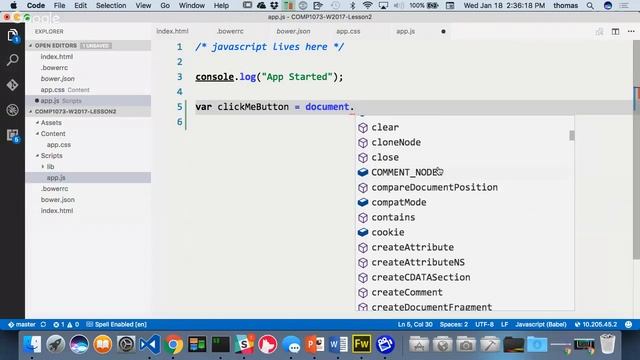Toggle Spell Enabled [en] in status bar
The width and height of the screenshot is (640, 360).
(117, 324)
